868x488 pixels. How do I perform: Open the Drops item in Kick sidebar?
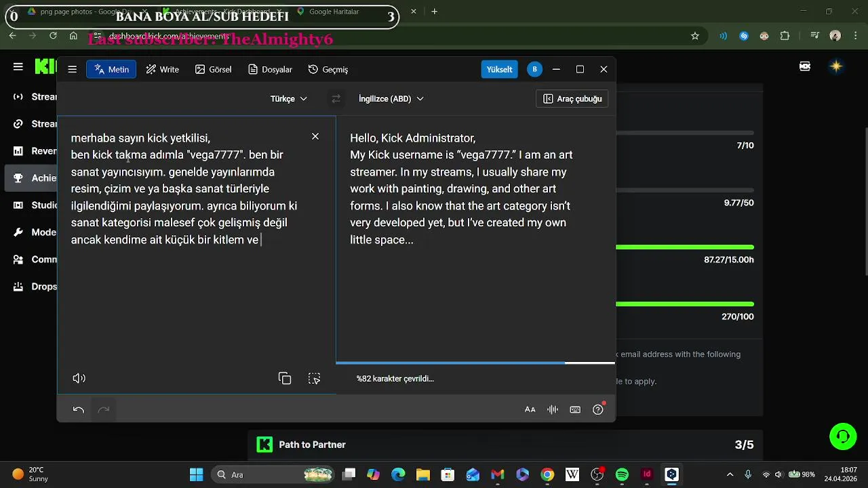35,287
